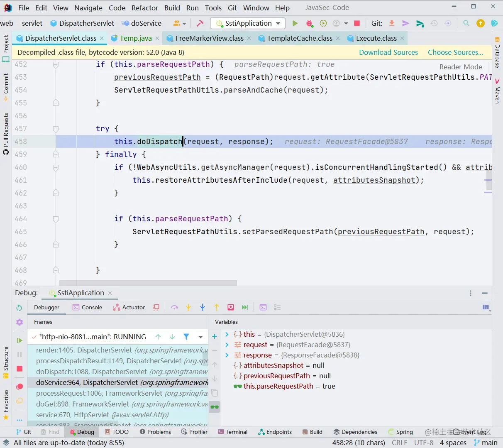Click the View Breakpoints red circles icon
The image size is (503, 448).
[19, 387]
